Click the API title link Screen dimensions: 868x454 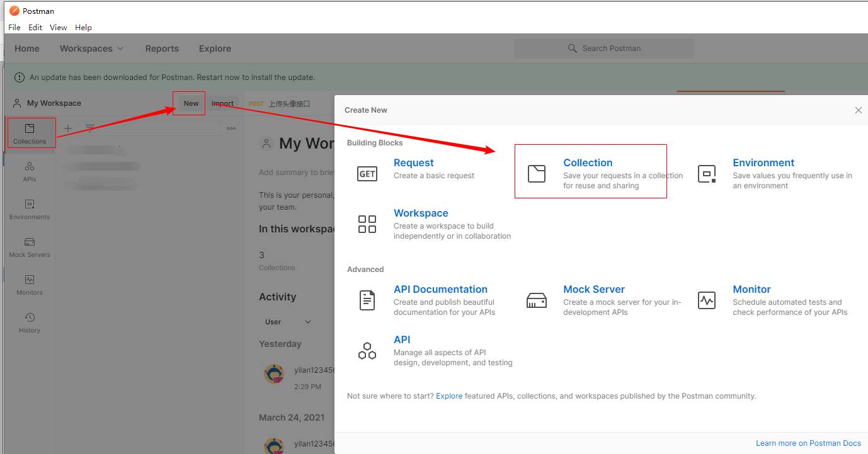[x=402, y=339]
